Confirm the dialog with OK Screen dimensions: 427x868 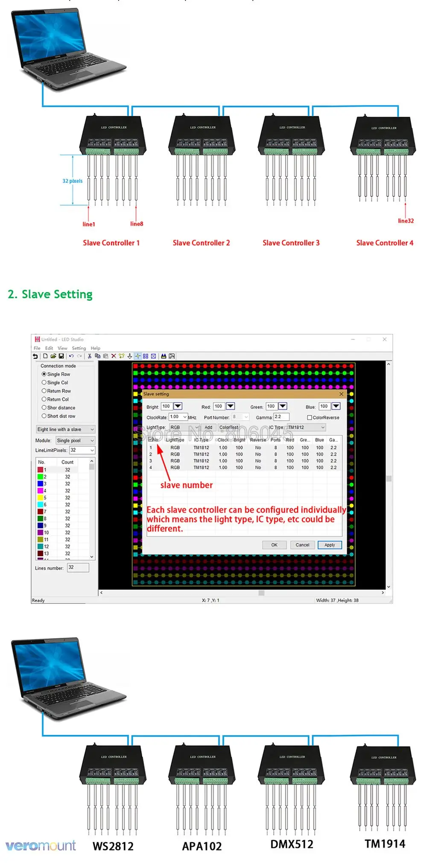[274, 545]
